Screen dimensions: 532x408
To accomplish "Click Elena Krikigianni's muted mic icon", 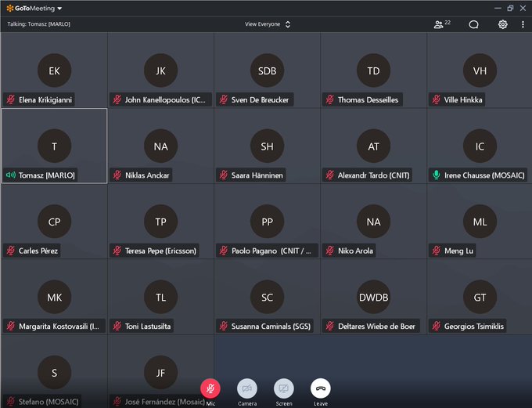I will (x=11, y=99).
